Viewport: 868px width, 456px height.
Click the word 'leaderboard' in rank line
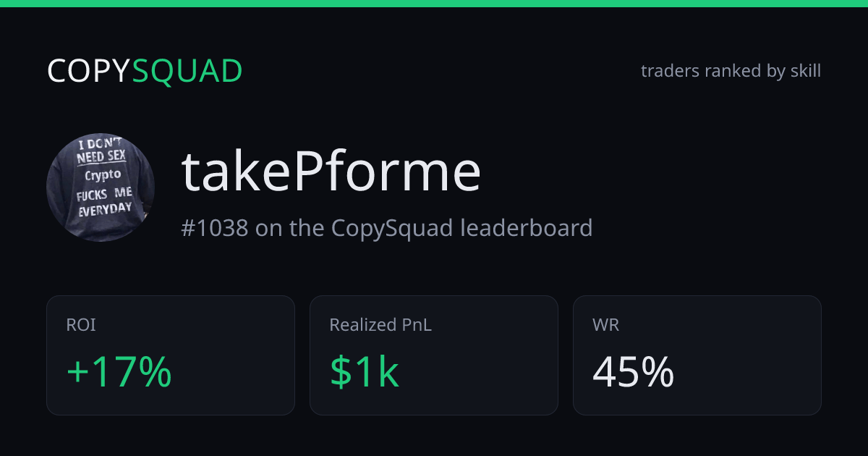pyautogui.click(x=527, y=228)
